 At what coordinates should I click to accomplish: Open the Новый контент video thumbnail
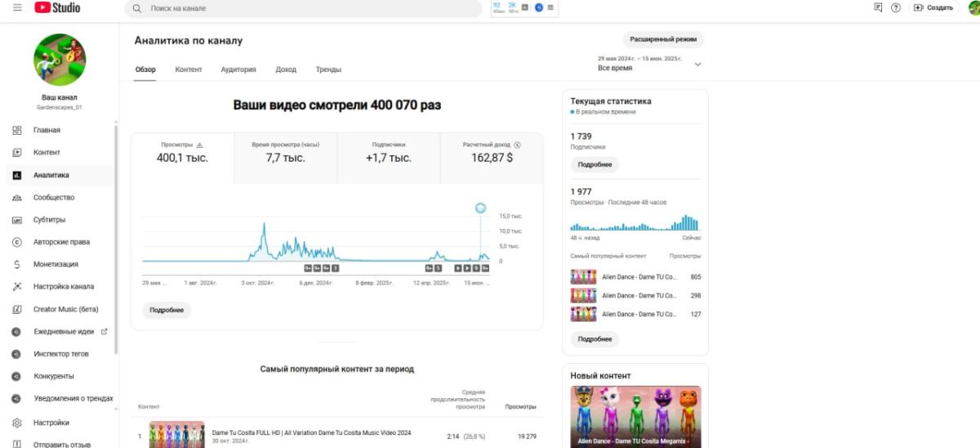point(635,417)
